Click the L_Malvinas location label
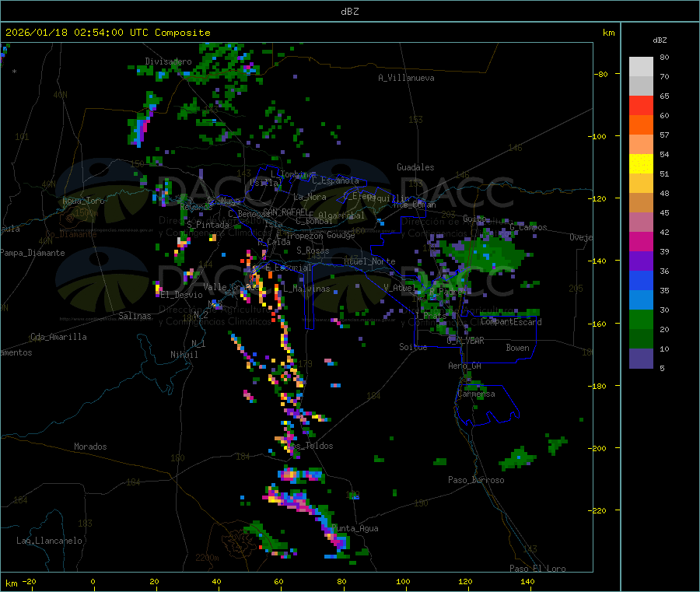The width and height of the screenshot is (700, 592). point(306,289)
